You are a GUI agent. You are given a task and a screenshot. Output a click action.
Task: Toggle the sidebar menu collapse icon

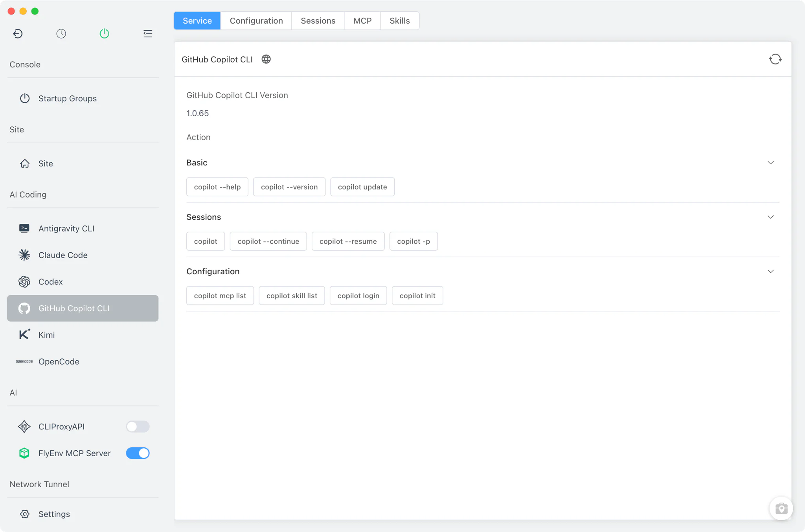pyautogui.click(x=148, y=34)
